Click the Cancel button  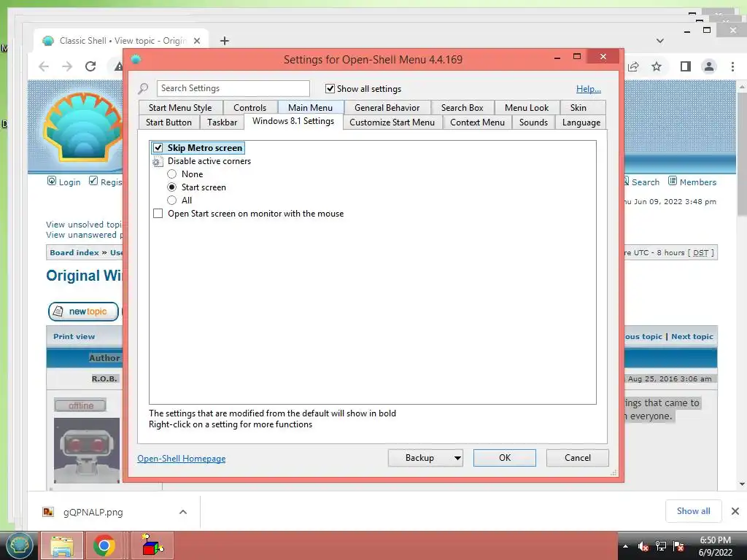578,458
